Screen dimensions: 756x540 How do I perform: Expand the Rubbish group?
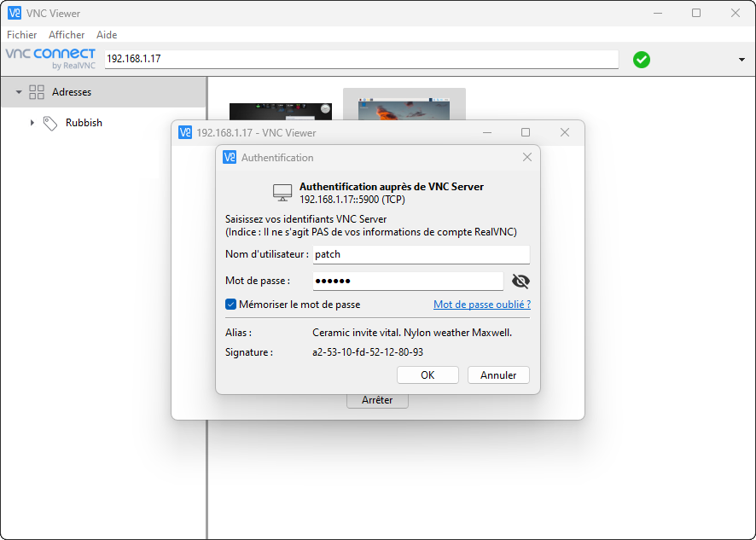point(32,122)
